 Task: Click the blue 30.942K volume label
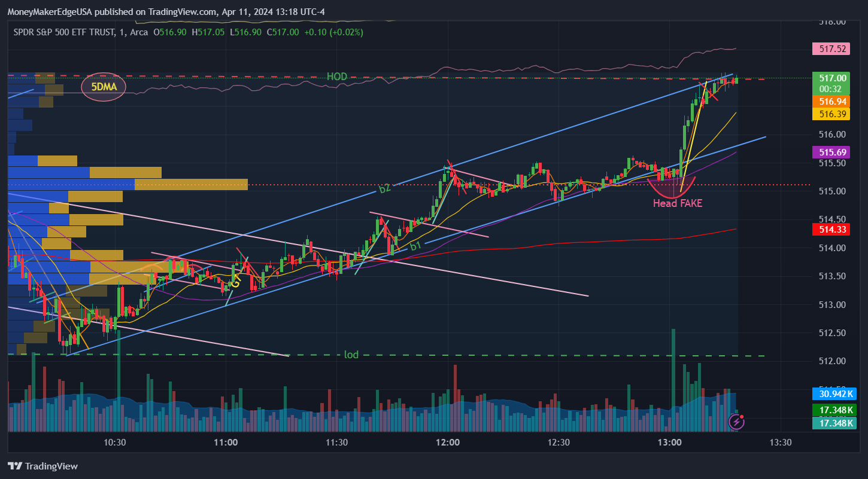(x=833, y=394)
